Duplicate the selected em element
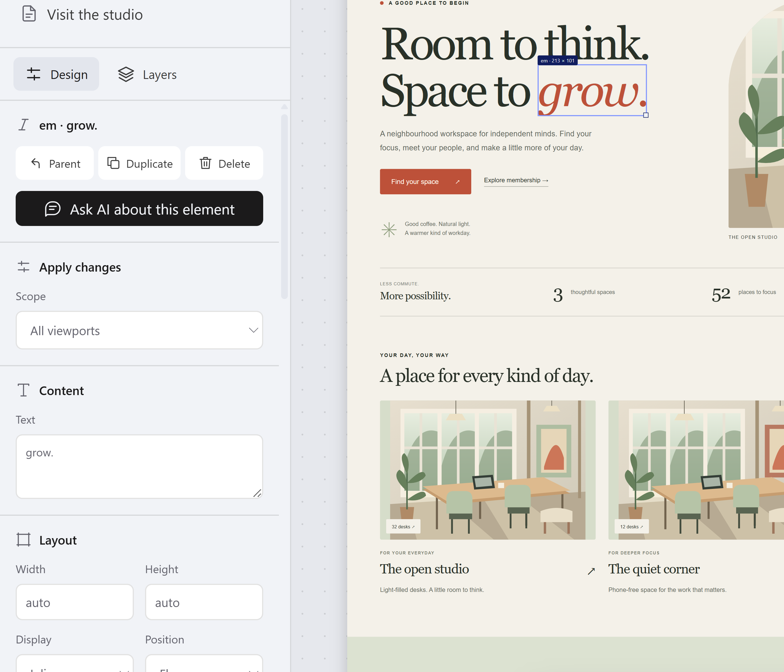784x672 pixels. (139, 163)
